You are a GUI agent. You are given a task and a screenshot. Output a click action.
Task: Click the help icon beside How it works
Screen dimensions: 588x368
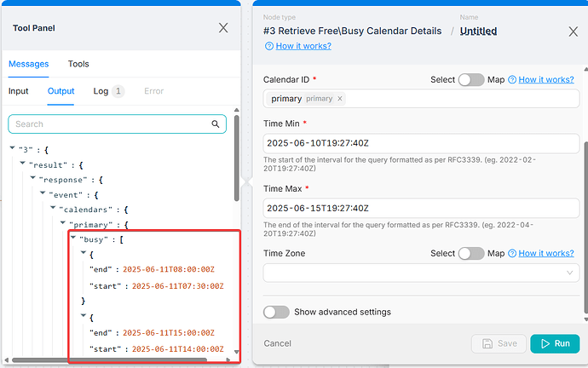pyautogui.click(x=269, y=47)
